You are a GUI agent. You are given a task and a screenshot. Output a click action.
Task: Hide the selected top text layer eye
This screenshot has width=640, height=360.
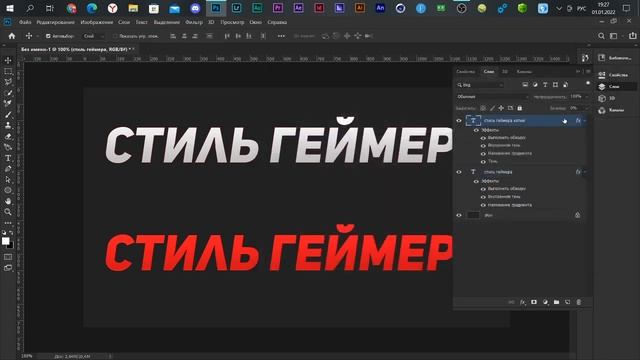click(x=459, y=121)
